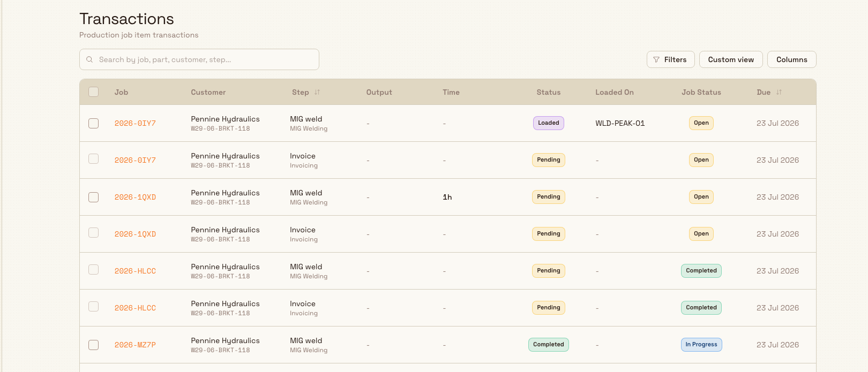Open job 2026-1QXD link in Invoice row
Image resolution: width=868 pixels, height=372 pixels.
coord(135,234)
